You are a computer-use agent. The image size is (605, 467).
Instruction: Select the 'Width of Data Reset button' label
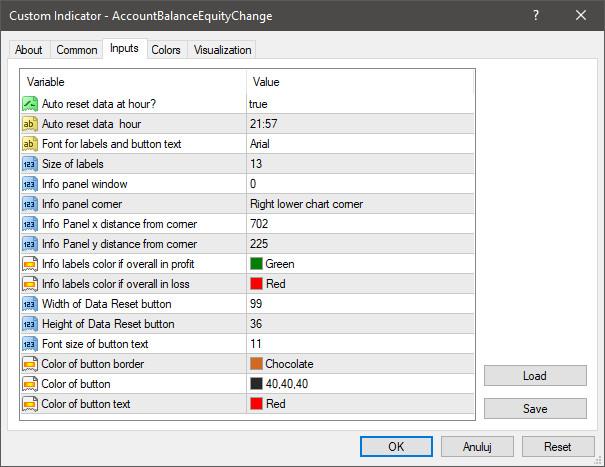point(106,304)
